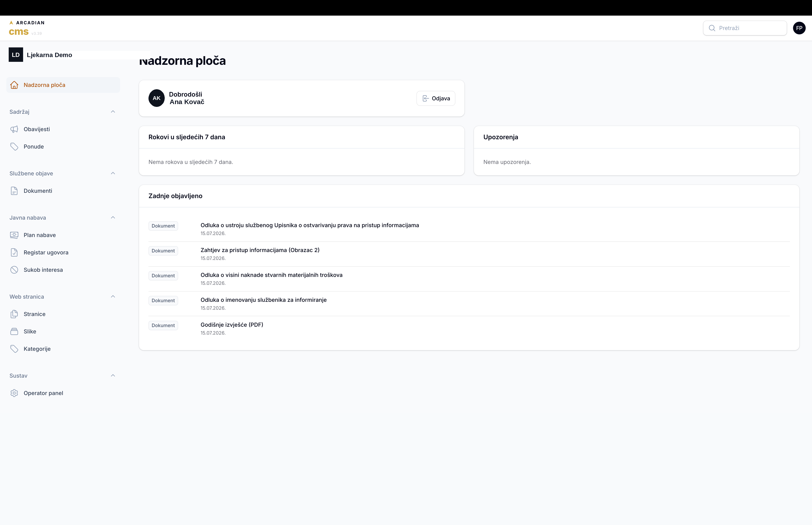Select Plan nabave menu item

(x=63, y=235)
